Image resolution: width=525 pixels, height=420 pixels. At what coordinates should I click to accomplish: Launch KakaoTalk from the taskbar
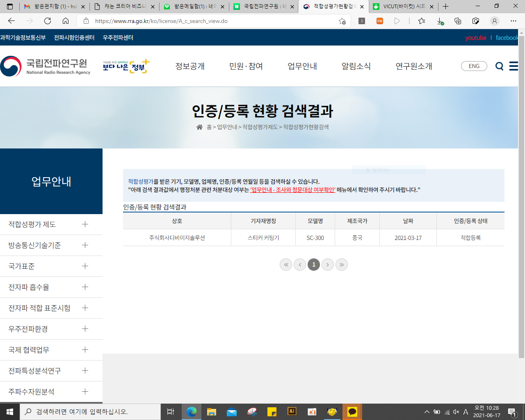coord(352,411)
